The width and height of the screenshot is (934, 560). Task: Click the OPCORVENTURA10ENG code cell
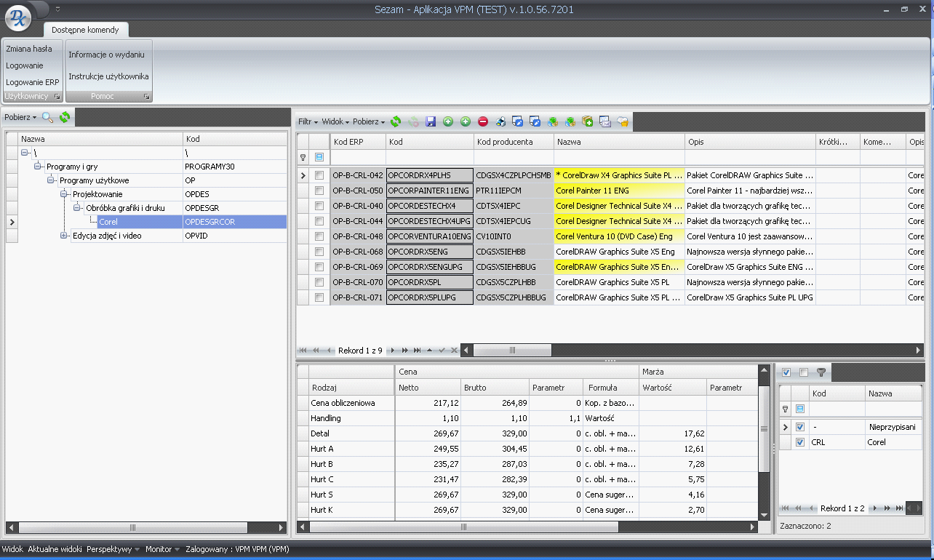point(430,236)
